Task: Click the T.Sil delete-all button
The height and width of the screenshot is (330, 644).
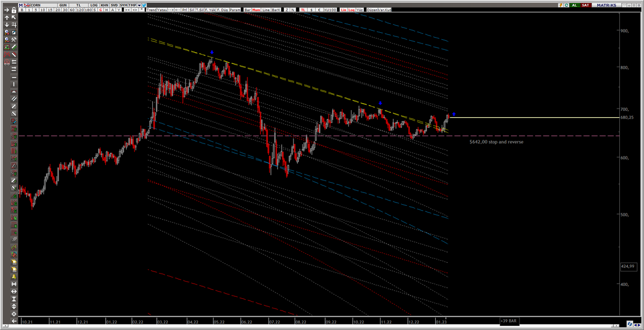Action: (200, 10)
